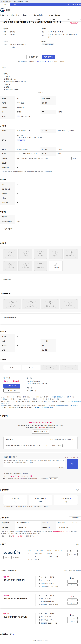The image size is (81, 644).
Task: Select the 기업 tab in the top bar
Action: 15,4
